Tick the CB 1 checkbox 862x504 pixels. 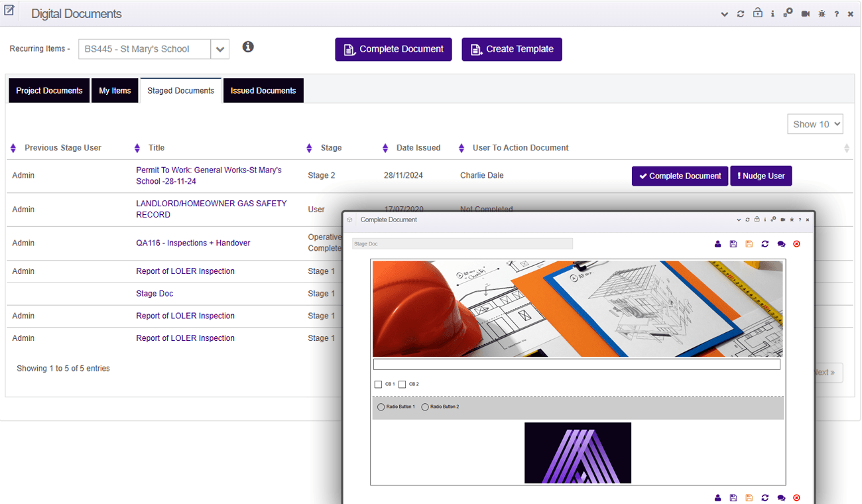[378, 385]
